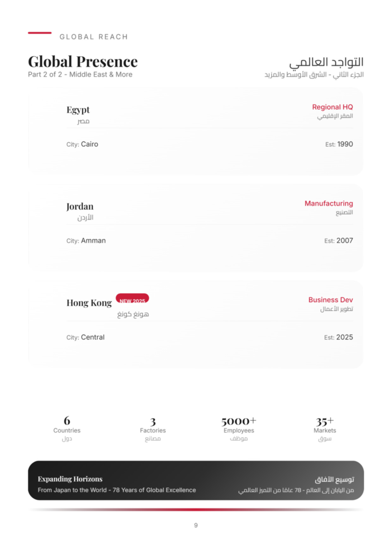This screenshot has height=555, width=392.
Task: Click the GLOBAL REACH section label
Action: point(94,37)
